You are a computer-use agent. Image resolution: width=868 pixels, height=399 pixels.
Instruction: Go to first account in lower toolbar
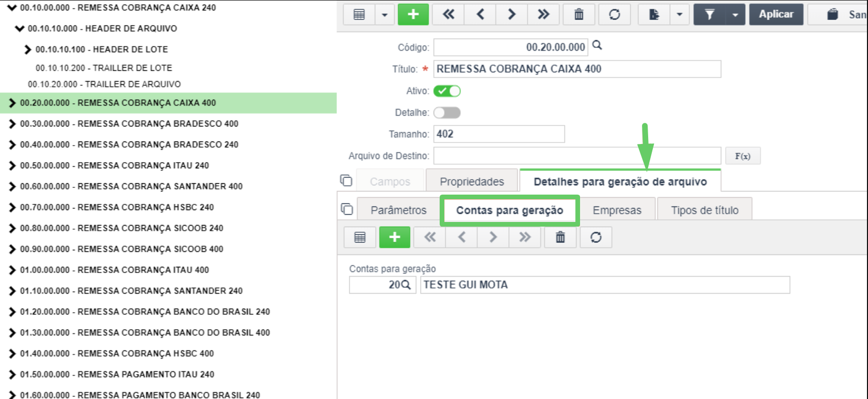click(x=430, y=237)
